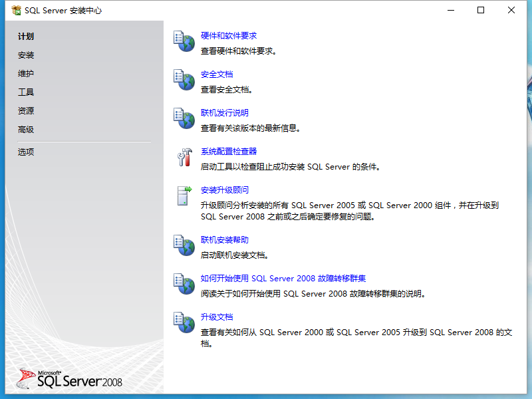532x399 pixels.
Task: Open the 升级文档 link
Action: (217, 317)
